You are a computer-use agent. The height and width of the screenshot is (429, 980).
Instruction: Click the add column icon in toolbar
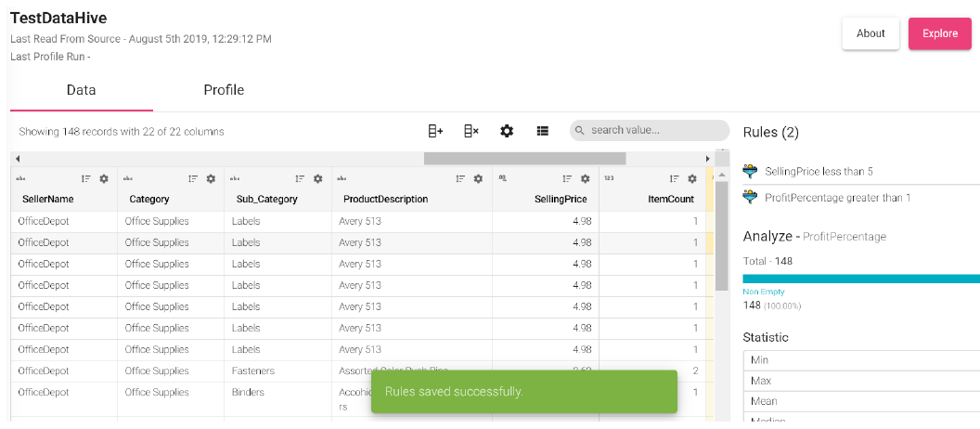tap(435, 132)
